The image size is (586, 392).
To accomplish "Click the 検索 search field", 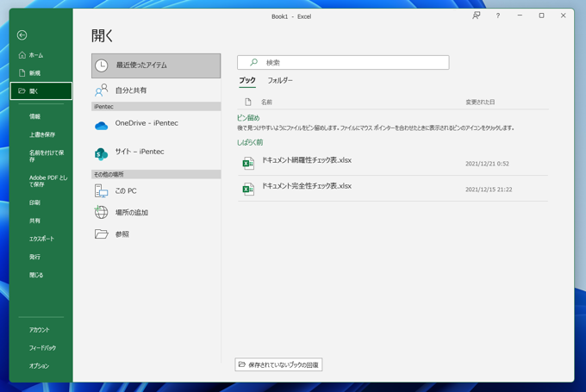I will click(x=343, y=62).
